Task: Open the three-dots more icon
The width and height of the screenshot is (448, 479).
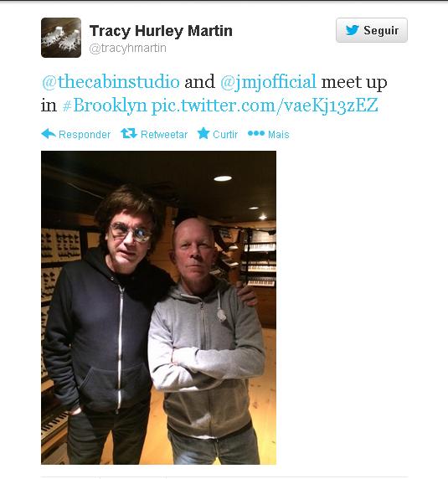Action: pos(256,133)
